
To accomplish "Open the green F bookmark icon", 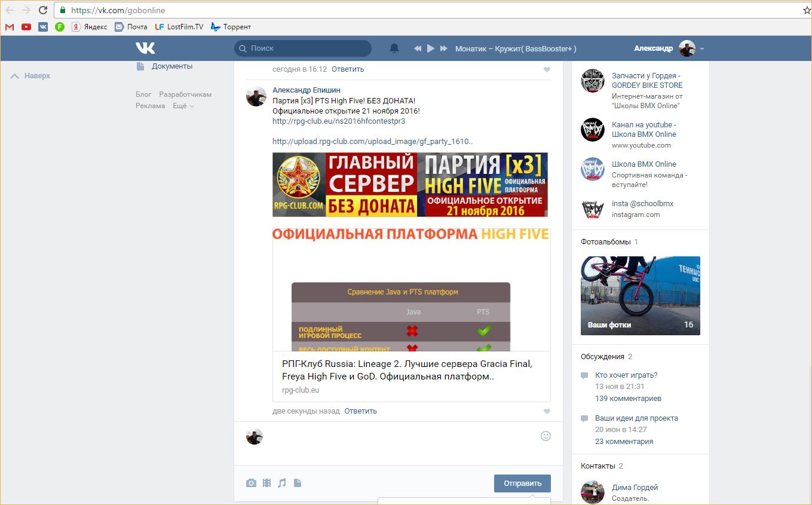I will (60, 27).
